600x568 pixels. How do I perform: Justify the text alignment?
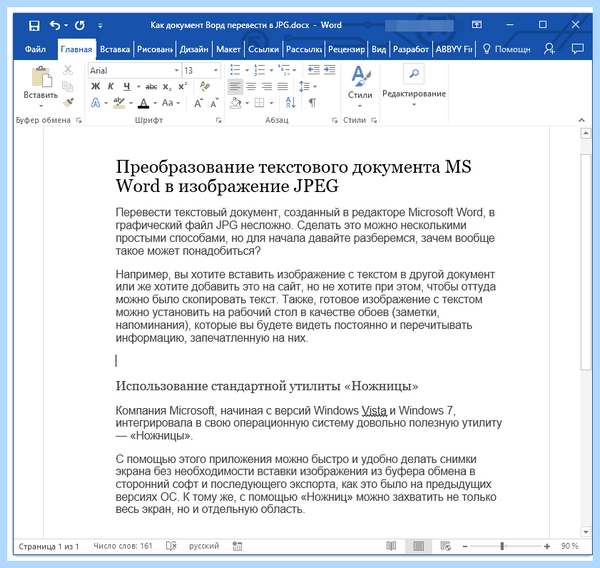pyautogui.click(x=282, y=87)
